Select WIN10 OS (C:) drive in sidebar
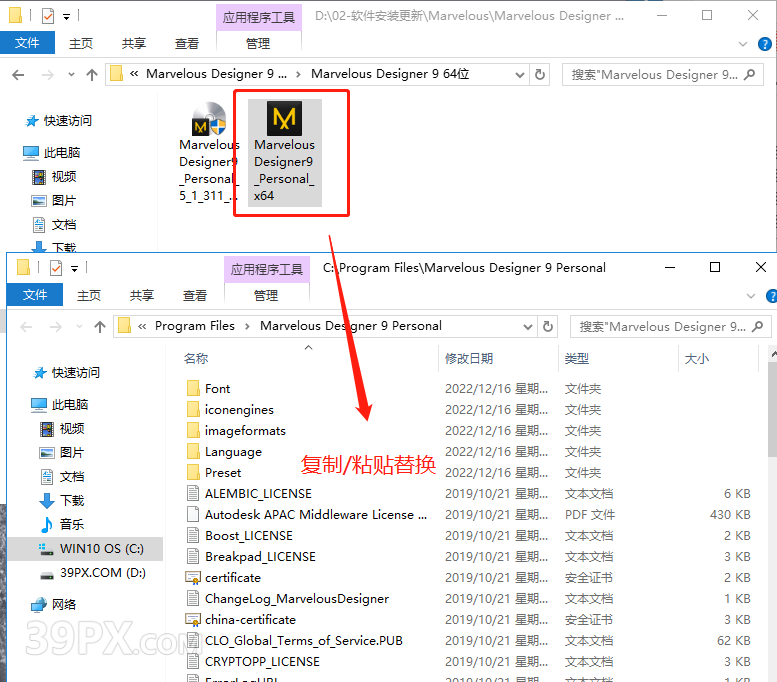Image resolution: width=777 pixels, height=682 pixels. [x=85, y=549]
